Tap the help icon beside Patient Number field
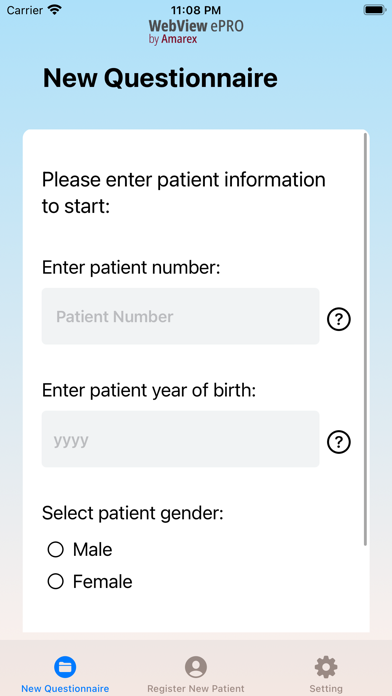The image size is (392, 696). click(339, 319)
